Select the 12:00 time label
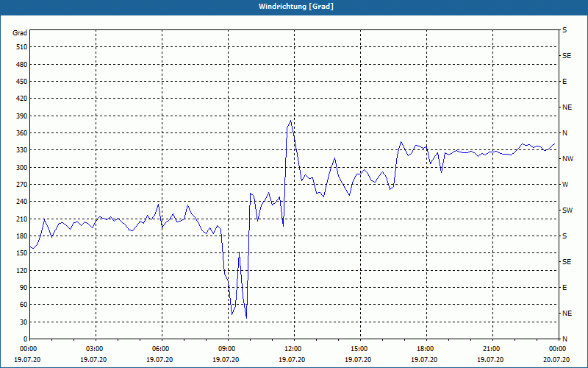The width and height of the screenshot is (588, 368). point(294,349)
